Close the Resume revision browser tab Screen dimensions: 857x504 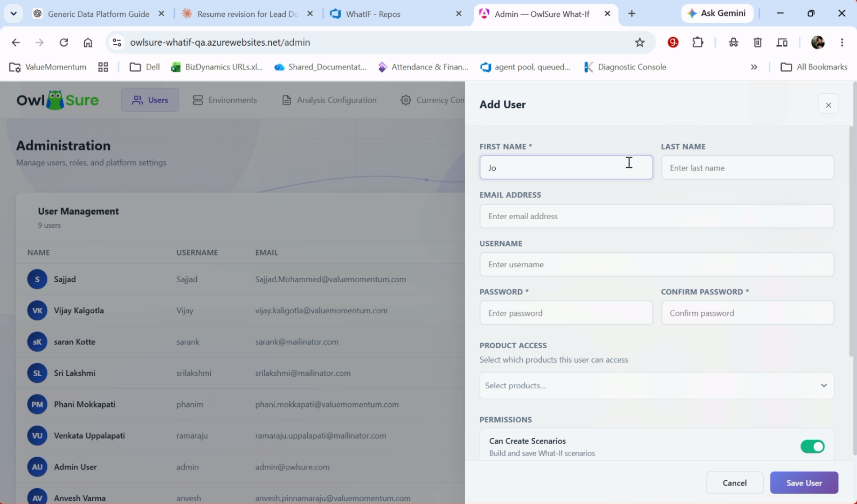(x=310, y=14)
